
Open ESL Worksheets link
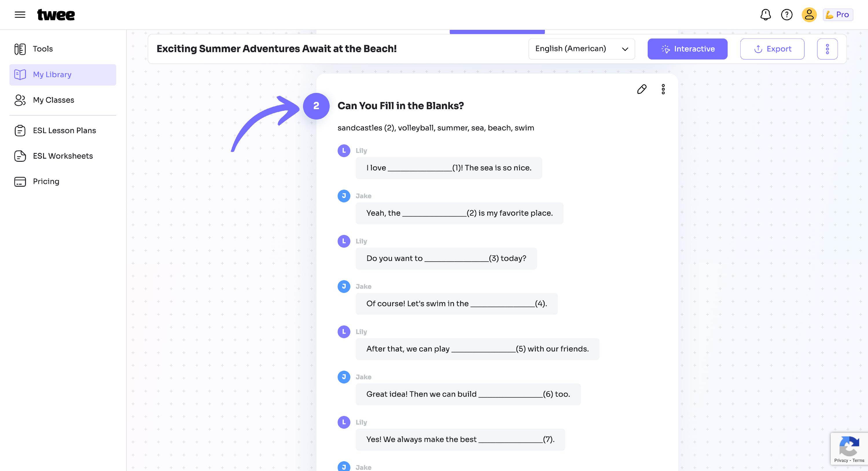tap(63, 156)
